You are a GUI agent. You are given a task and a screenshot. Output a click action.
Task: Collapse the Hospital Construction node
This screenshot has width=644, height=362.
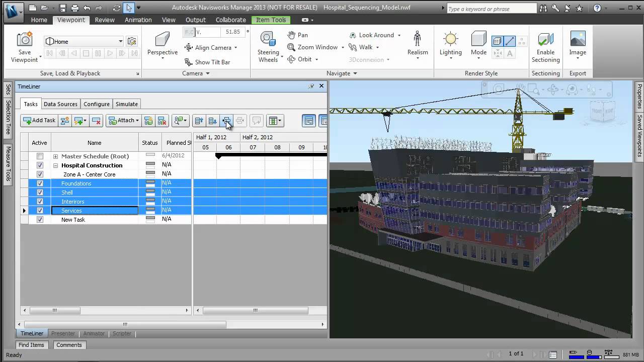56,165
